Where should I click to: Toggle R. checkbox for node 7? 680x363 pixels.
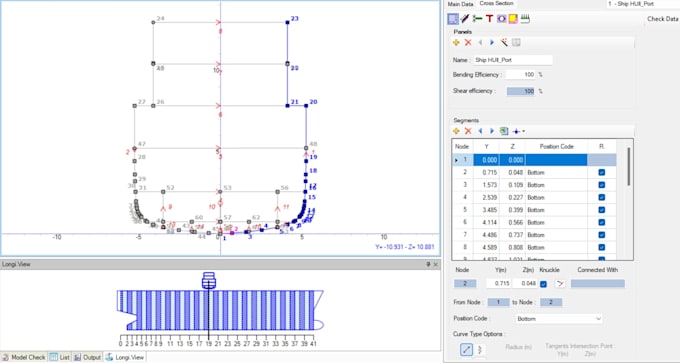click(602, 235)
